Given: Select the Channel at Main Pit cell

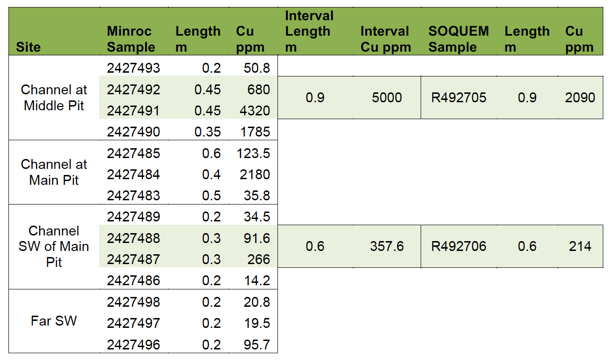Looking at the screenshot, I should click(x=54, y=172).
